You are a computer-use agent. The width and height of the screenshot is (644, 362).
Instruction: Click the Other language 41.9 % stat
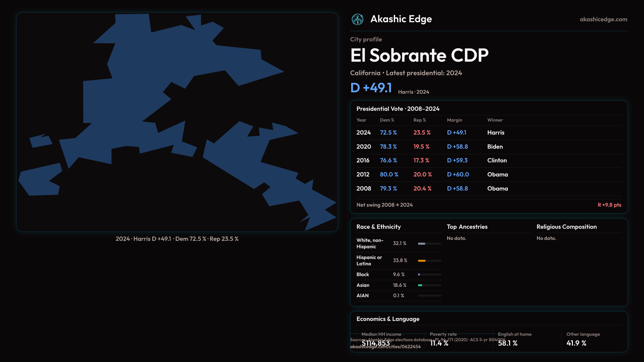click(576, 343)
